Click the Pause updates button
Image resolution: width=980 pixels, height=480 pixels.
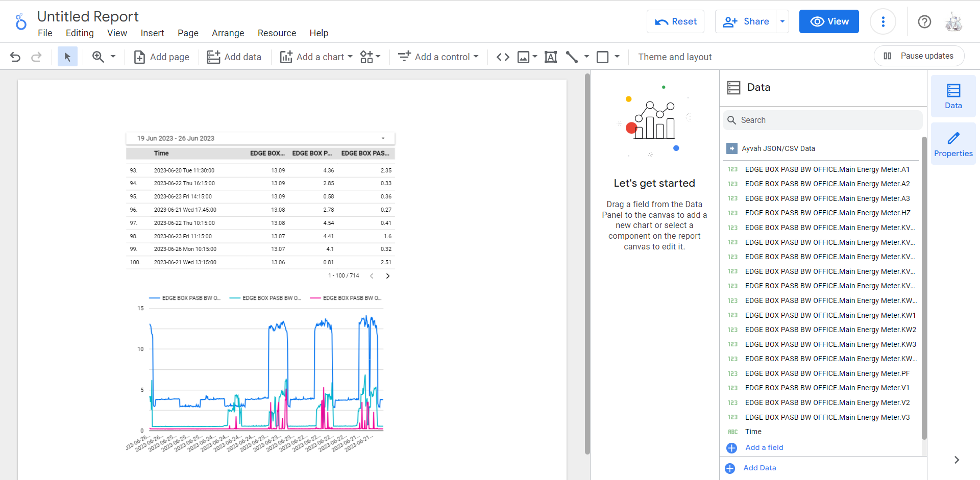click(x=919, y=56)
